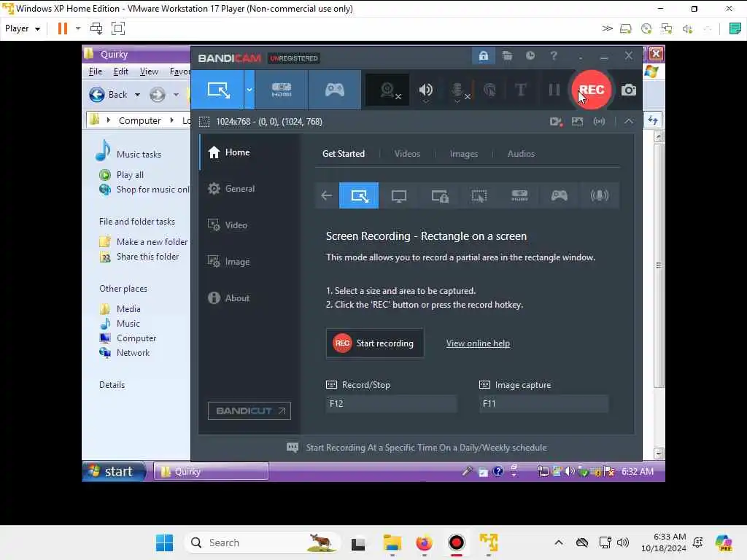Click the Start recording button
The image size is (747, 560).
[375, 343]
